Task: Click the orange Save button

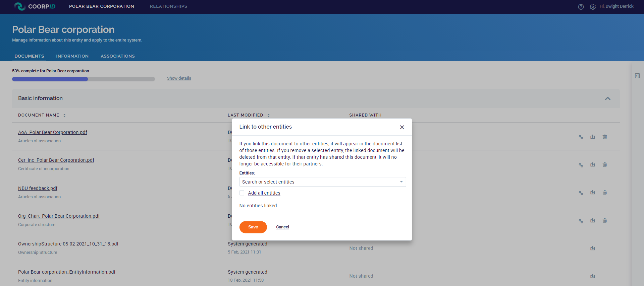Action: [x=253, y=227]
